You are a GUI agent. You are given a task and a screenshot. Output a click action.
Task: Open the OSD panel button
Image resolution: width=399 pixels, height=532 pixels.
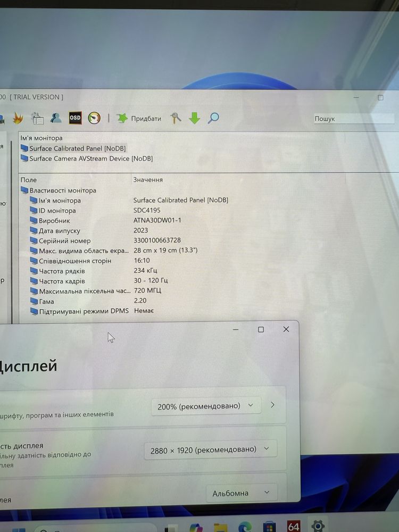[75, 118]
